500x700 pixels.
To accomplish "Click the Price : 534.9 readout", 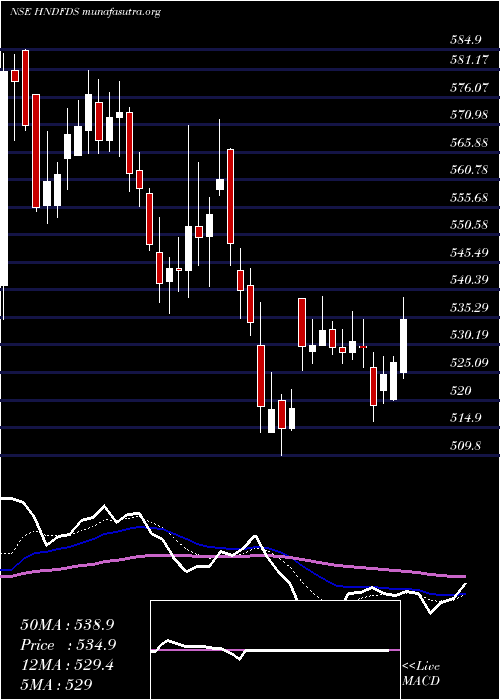I will (x=68, y=645).
